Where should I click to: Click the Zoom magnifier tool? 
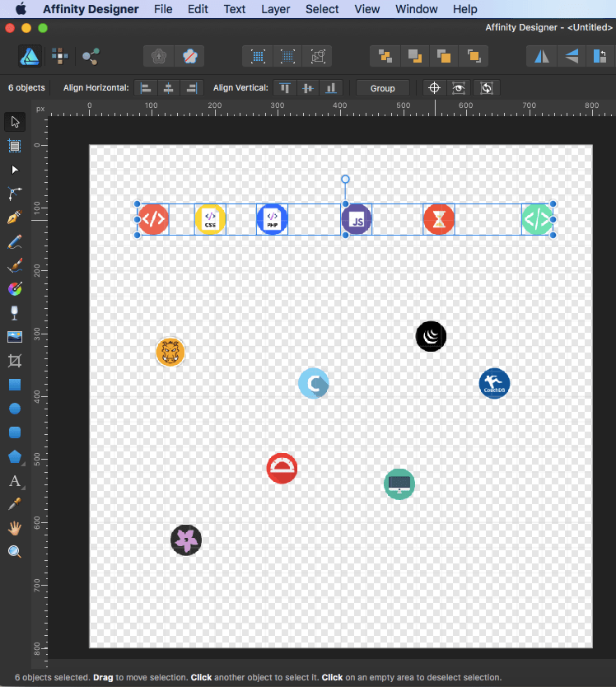(x=15, y=552)
